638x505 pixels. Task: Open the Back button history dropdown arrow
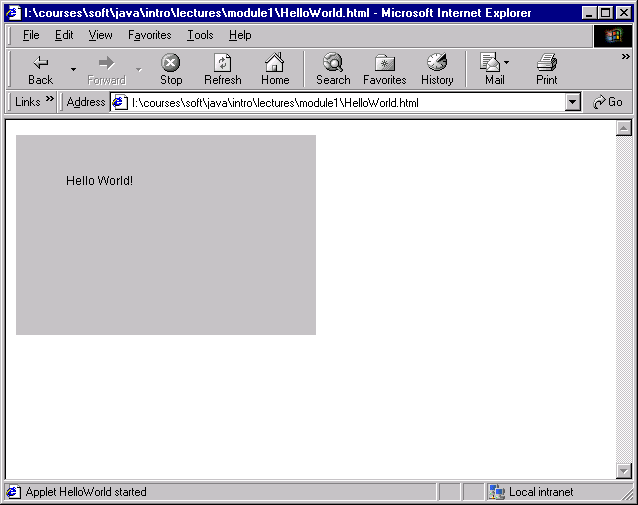pyautogui.click(x=73, y=69)
